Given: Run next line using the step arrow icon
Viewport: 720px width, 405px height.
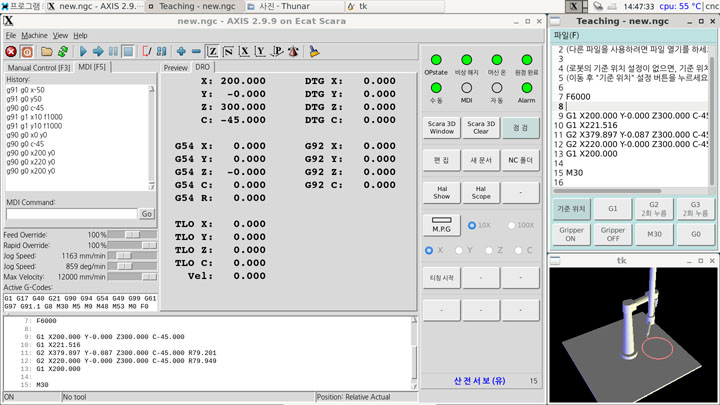Looking at the screenshot, I should [x=98, y=52].
